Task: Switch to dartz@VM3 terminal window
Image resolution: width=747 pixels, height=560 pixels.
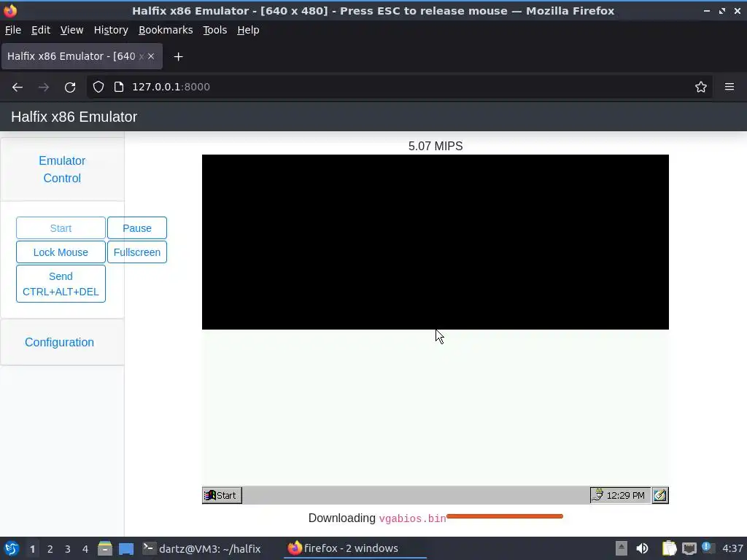Action: click(202, 548)
